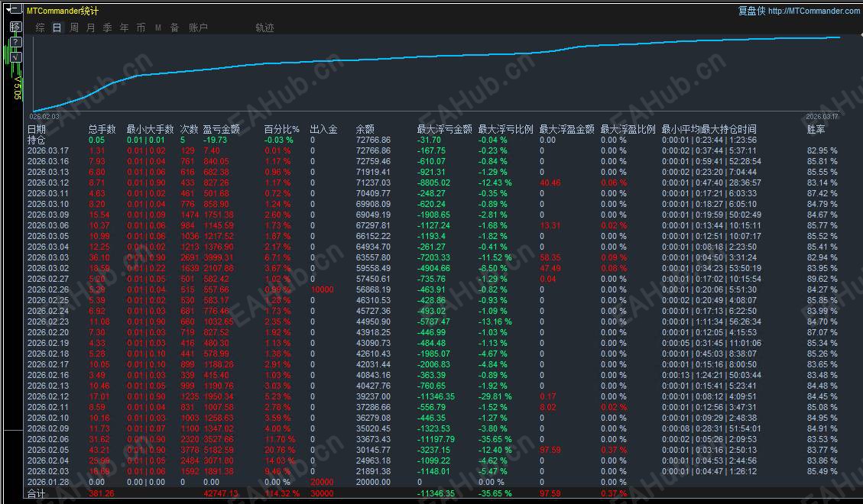Viewport: 863px width, 504px height.
Task: Click the 出入金 column header
Action: [x=323, y=129]
